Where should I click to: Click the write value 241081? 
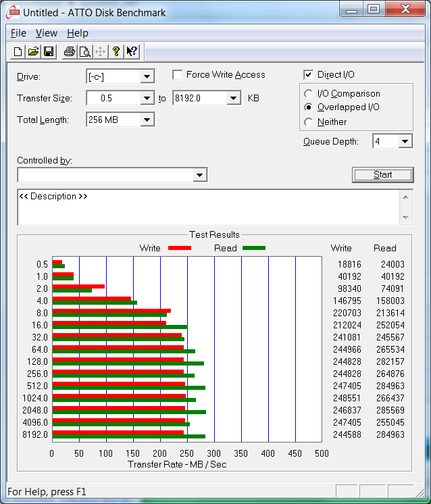click(347, 337)
